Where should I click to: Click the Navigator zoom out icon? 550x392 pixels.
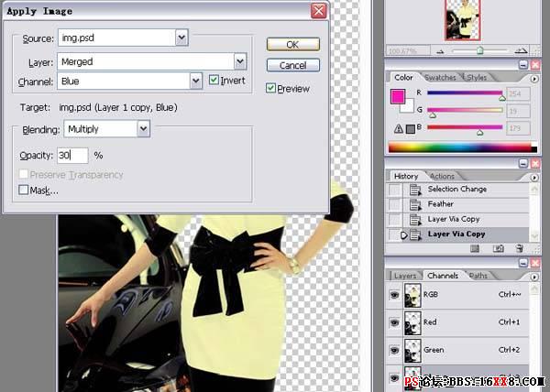tap(440, 51)
